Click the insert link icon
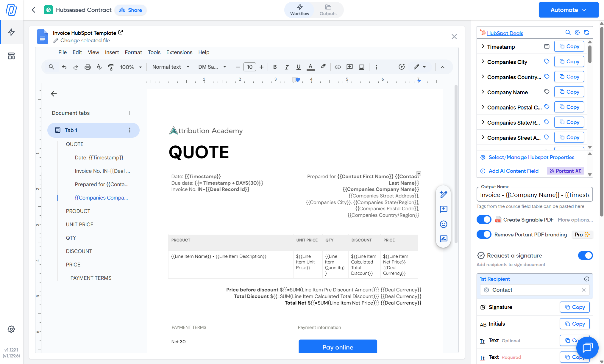This screenshot has height=364, width=604. click(x=337, y=67)
